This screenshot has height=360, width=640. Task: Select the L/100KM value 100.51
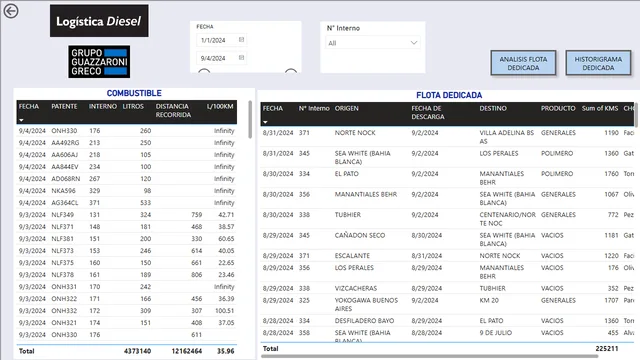coord(225,311)
